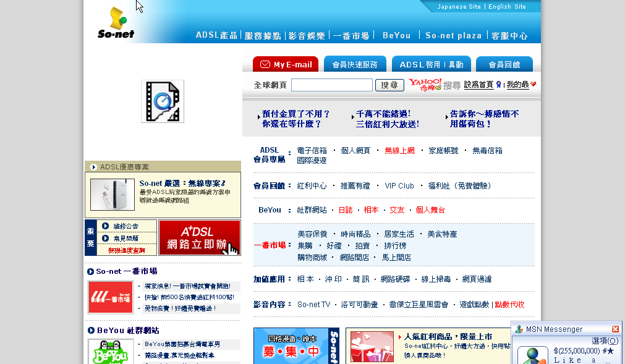Click the So-net logo
The height and width of the screenshot is (364, 625).
point(116,23)
